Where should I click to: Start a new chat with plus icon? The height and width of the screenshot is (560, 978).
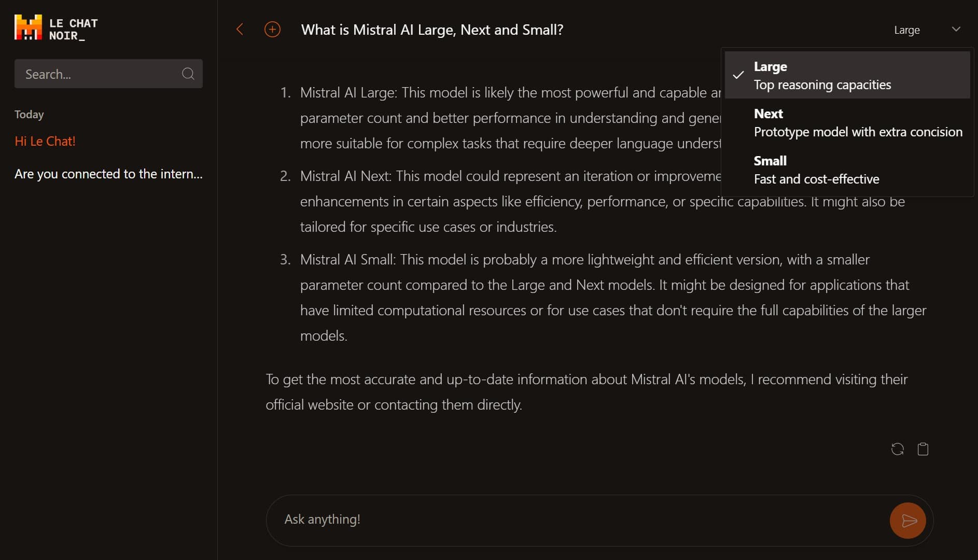pos(272,30)
